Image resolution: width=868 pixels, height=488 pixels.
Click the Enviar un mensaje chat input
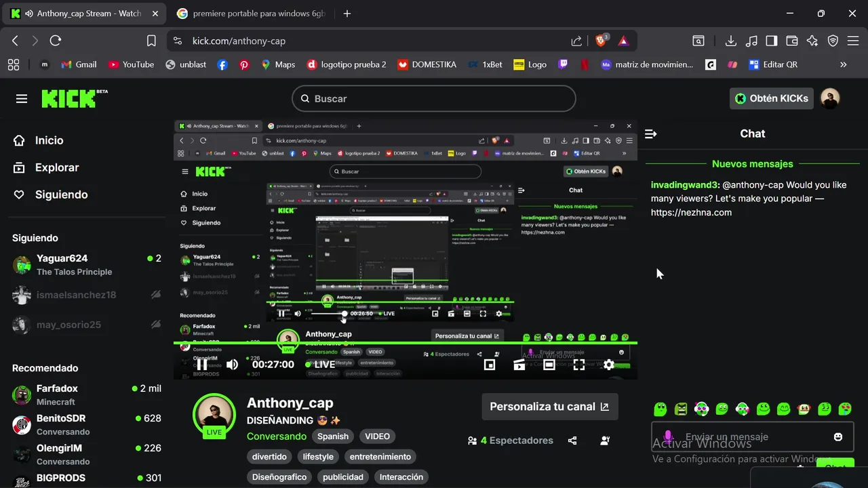[753, 437]
